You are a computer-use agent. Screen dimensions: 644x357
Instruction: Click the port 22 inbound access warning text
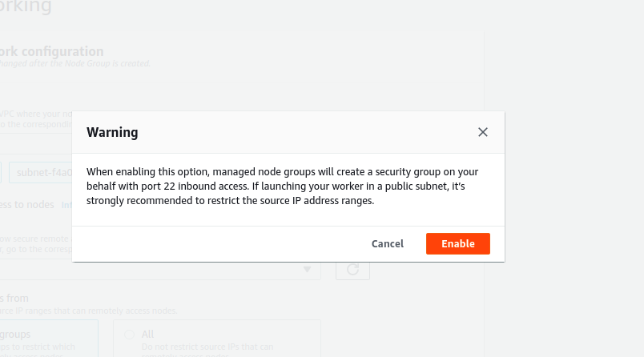coord(282,186)
